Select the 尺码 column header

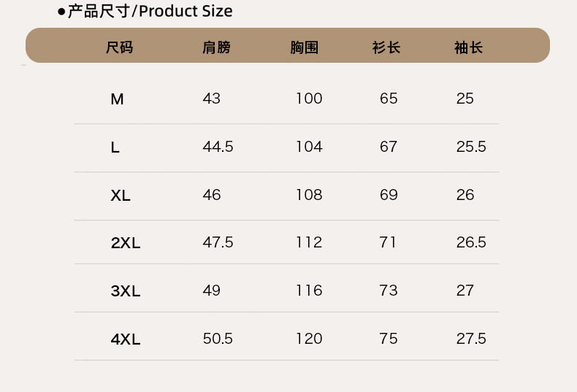[x=119, y=48]
